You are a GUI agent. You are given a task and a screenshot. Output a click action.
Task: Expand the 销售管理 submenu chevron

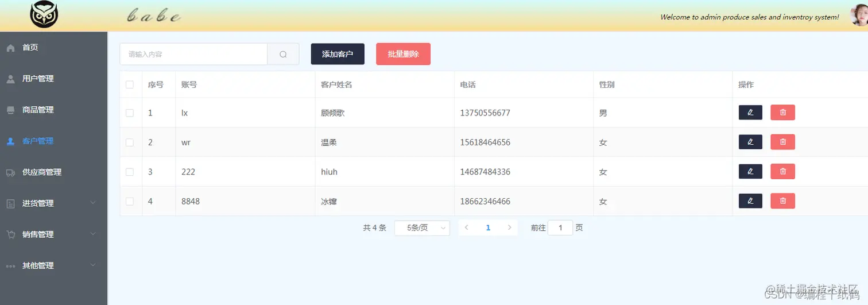(93, 234)
